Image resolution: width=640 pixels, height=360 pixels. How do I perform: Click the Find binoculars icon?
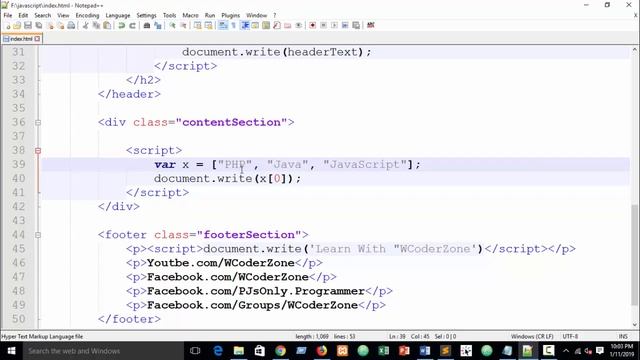pos(147,26)
